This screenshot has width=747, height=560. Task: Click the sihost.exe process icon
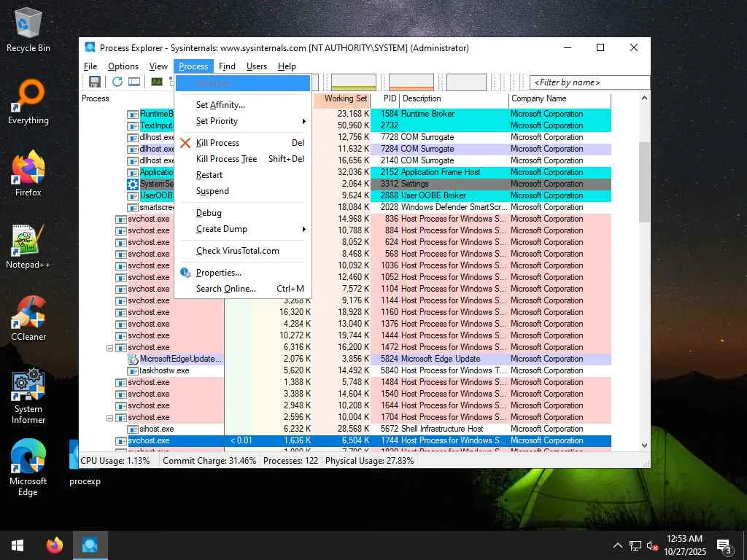point(133,429)
